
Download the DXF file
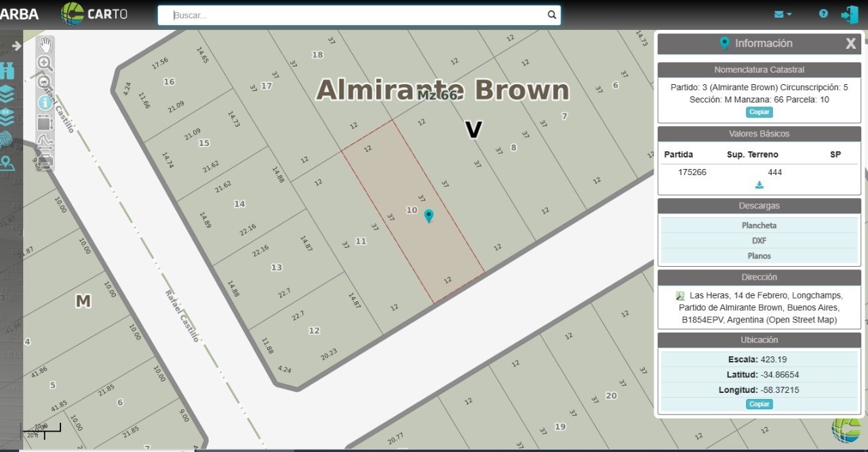759,240
